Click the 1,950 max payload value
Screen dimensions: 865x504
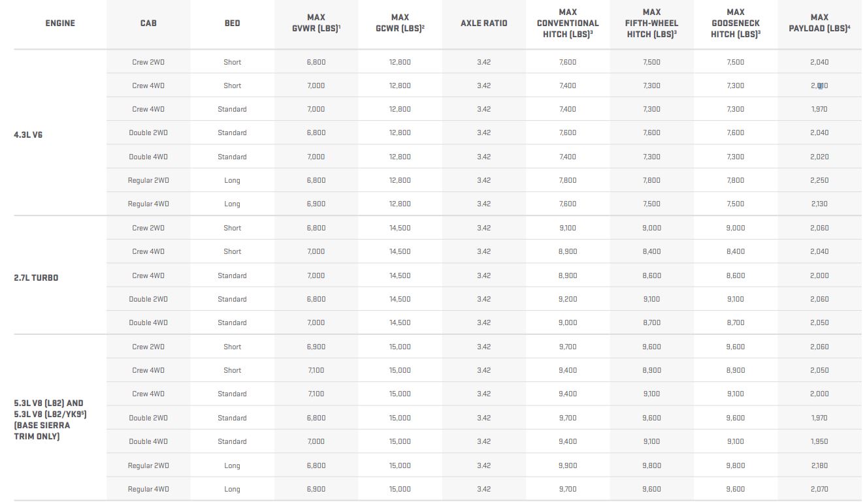click(819, 441)
